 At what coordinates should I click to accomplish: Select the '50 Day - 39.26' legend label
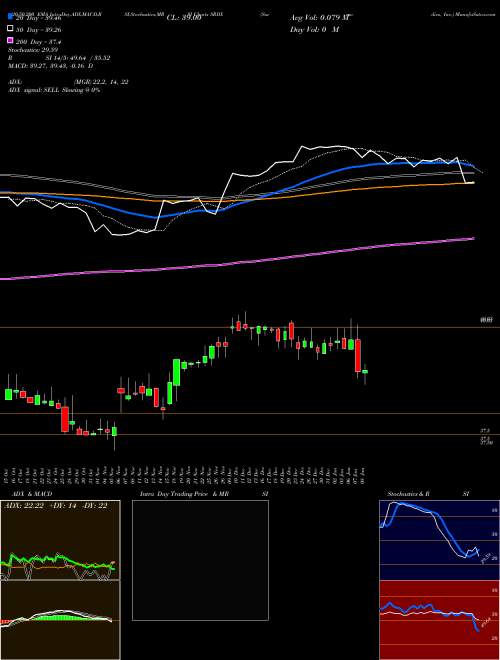[x=38, y=29]
